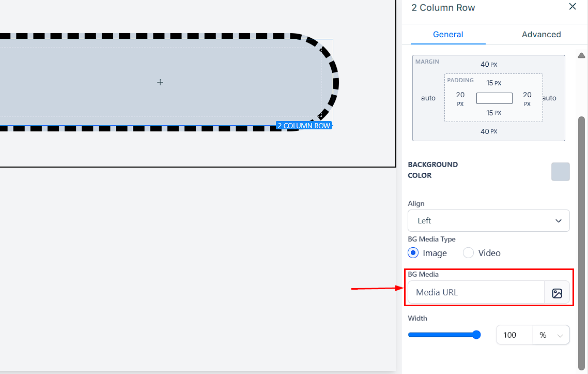Click the Width slider handle
The image size is (588, 374).
[x=476, y=335]
